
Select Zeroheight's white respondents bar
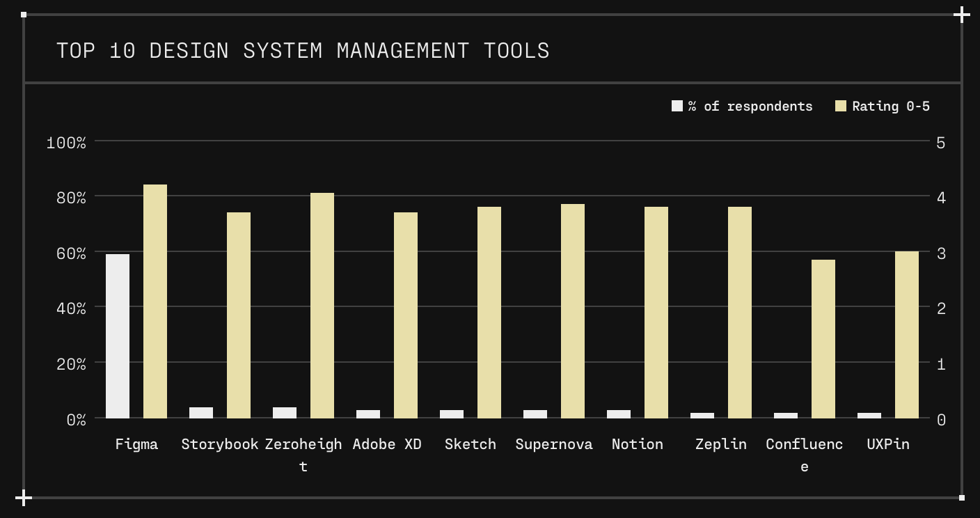pos(285,413)
